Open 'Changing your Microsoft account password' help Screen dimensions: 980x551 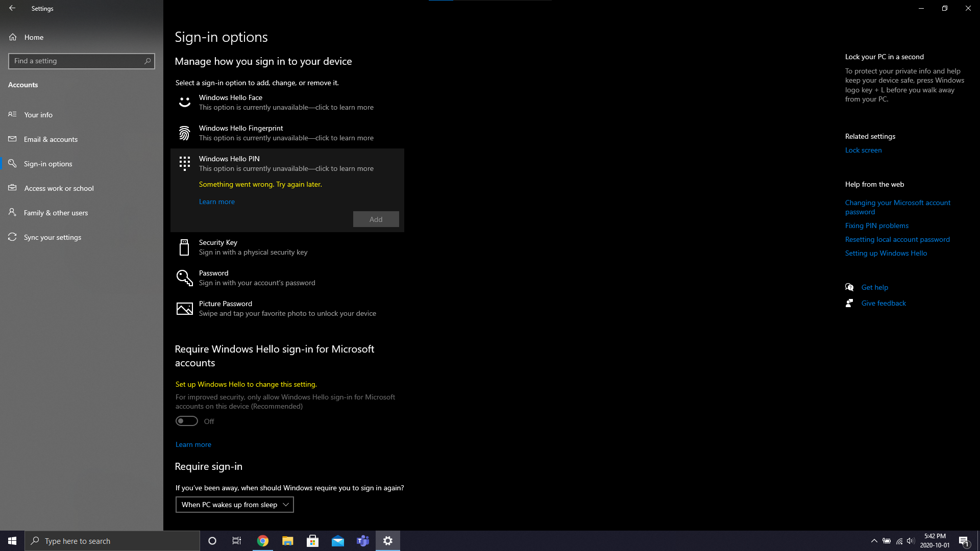click(x=897, y=207)
